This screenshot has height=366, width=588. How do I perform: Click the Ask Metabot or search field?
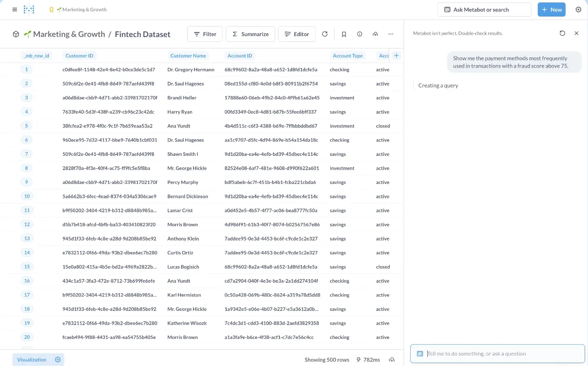coord(484,10)
